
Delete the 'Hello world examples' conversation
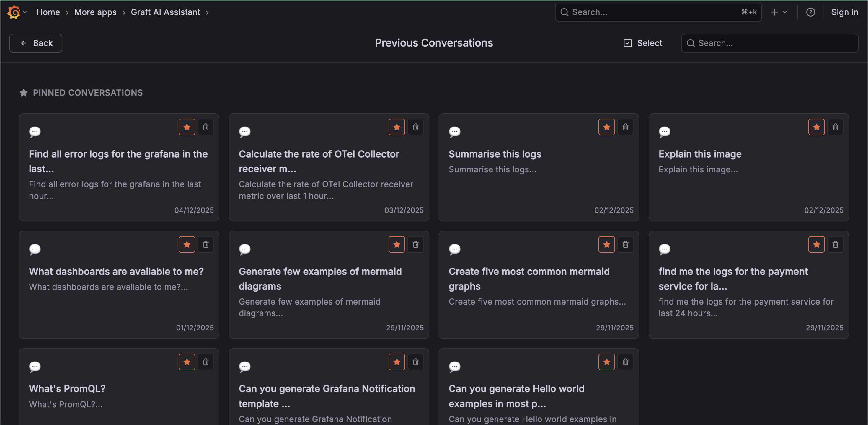click(625, 362)
